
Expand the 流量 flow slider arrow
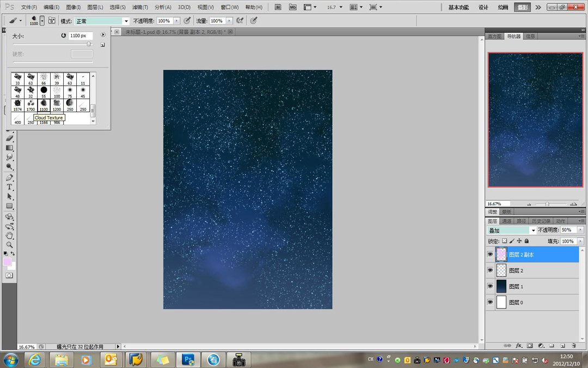[x=229, y=21]
